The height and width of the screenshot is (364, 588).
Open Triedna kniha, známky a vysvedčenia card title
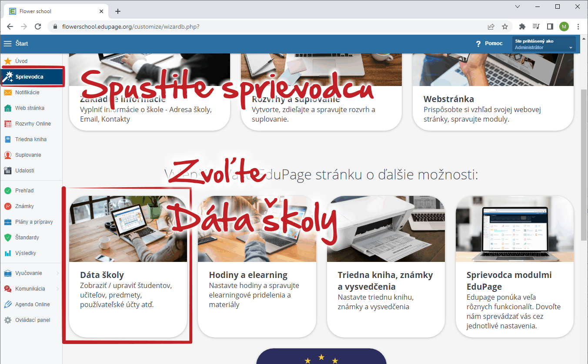(x=385, y=281)
